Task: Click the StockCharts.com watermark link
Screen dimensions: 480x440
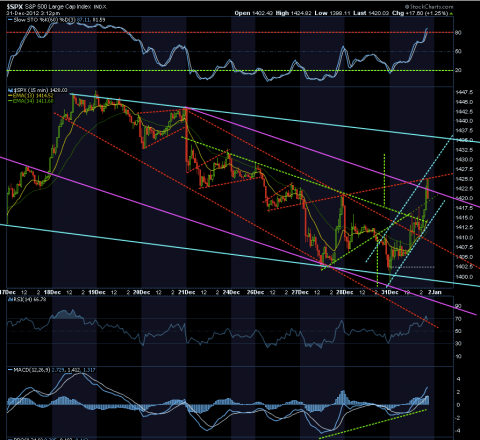Action: click(429, 7)
